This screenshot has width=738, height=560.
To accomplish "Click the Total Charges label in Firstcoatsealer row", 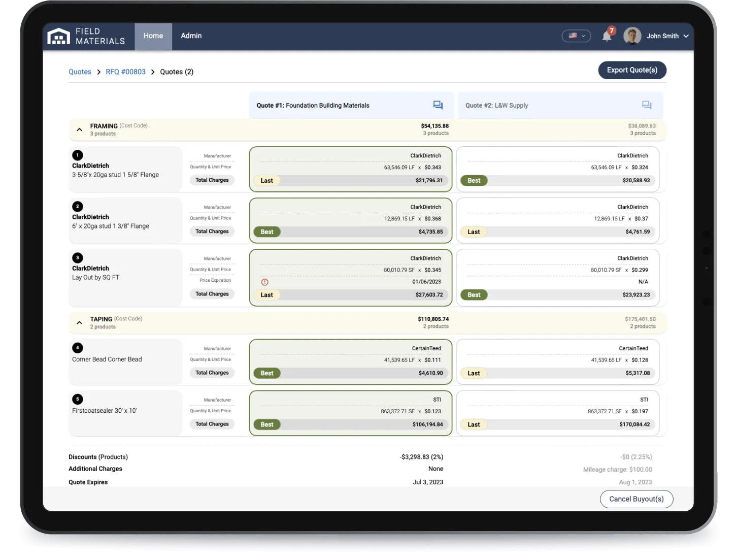I will pos(212,424).
